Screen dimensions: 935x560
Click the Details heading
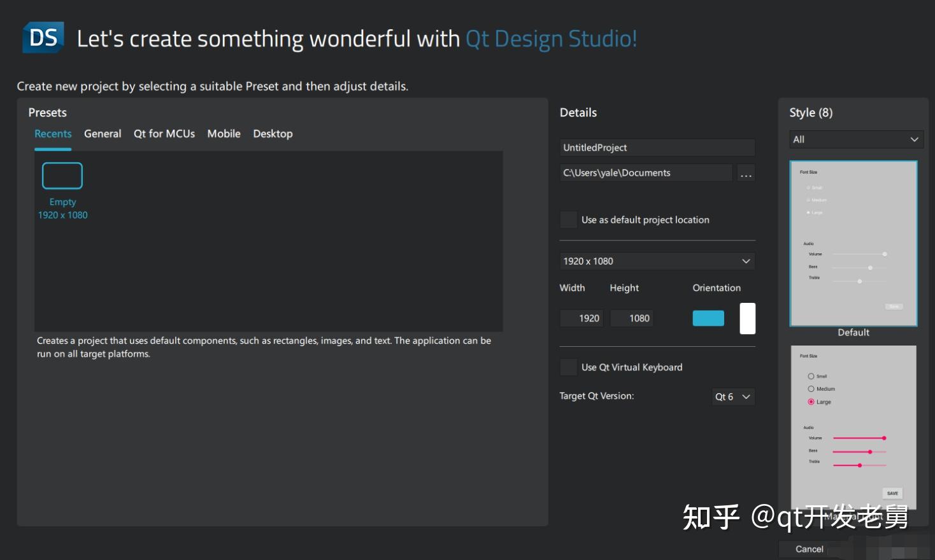578,113
